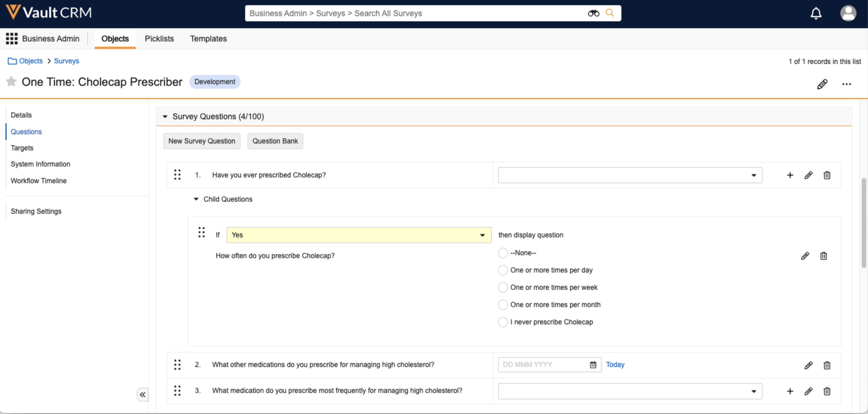868x414 pixels.
Task: Click the DD MMM YYYY date input field
Action: click(543, 365)
